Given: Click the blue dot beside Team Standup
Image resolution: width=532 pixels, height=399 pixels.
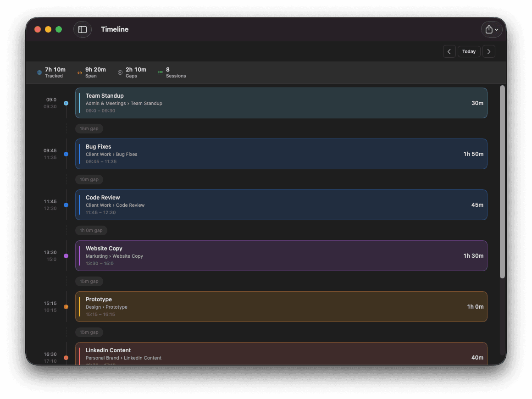Looking at the screenshot, I should tap(66, 103).
